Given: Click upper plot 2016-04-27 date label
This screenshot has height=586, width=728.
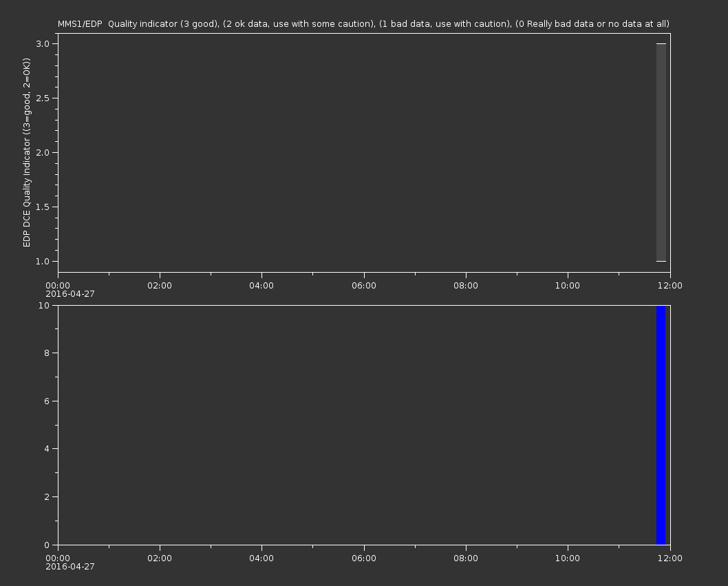Looking at the screenshot, I should click(70, 294).
